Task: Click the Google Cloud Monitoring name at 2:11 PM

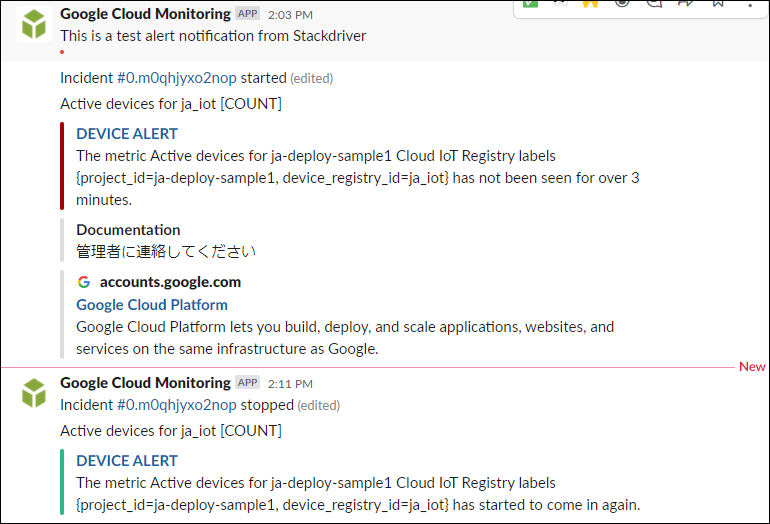Action: click(145, 383)
